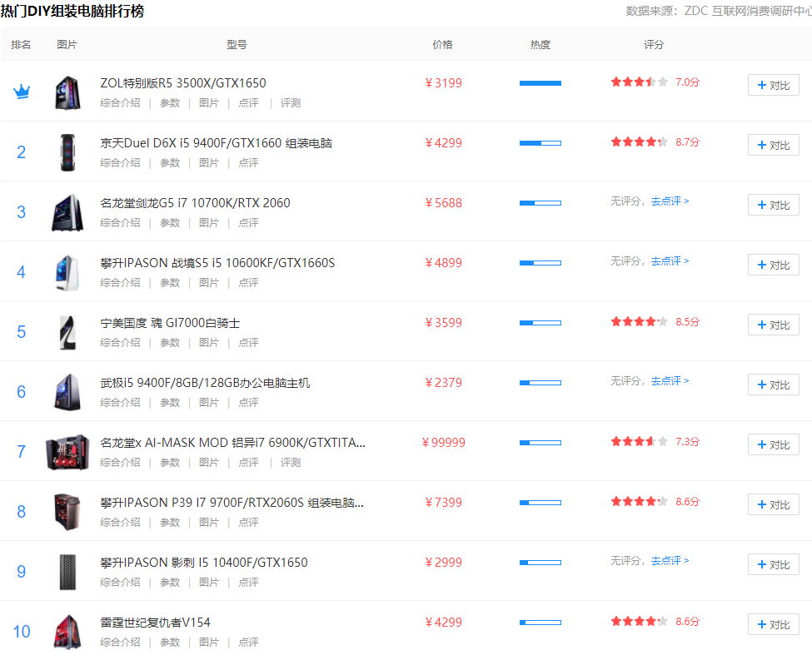
Task: View 图片 link for 京天Duel D6X
Action: pos(209,163)
